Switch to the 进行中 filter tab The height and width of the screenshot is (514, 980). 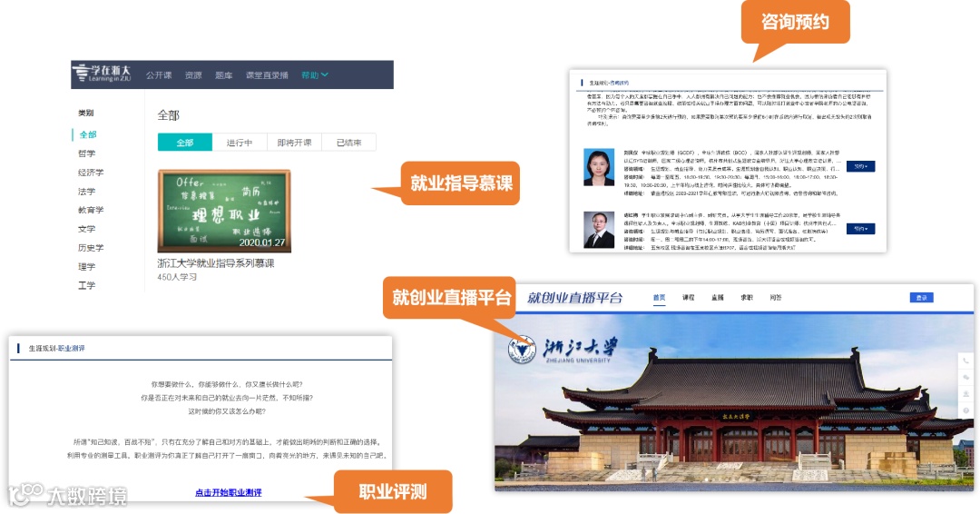click(240, 143)
